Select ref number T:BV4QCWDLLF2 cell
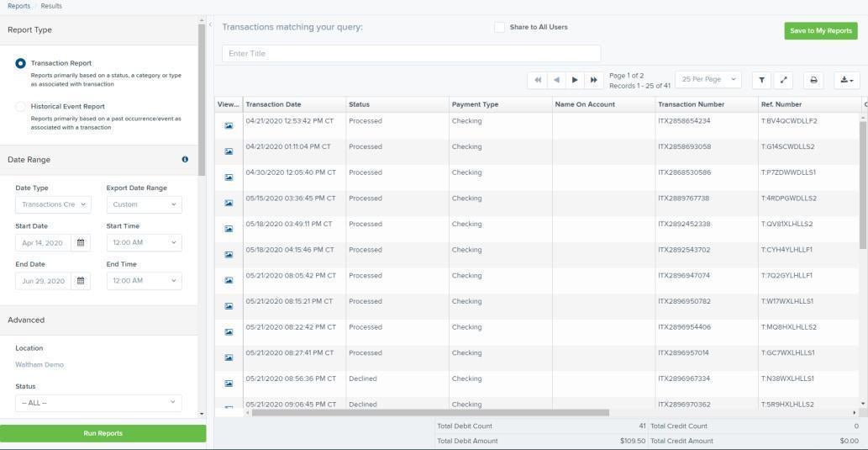The width and height of the screenshot is (868, 450). click(x=789, y=121)
